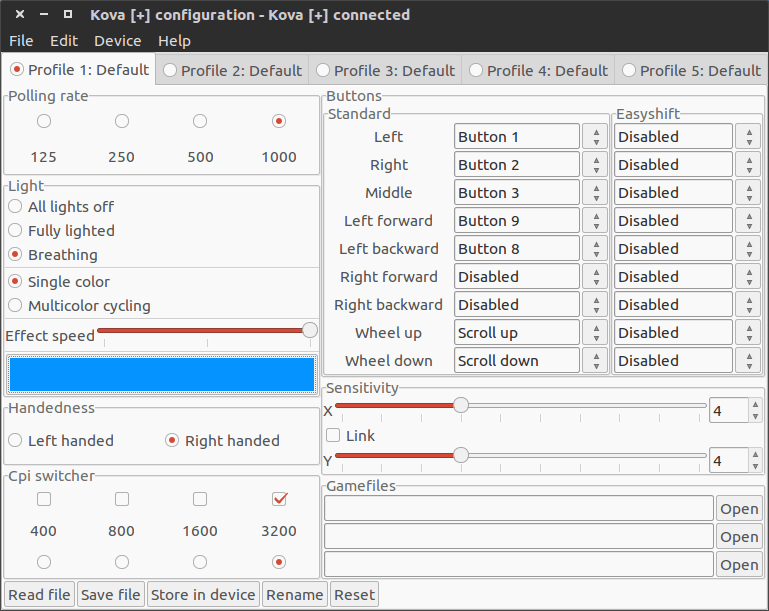This screenshot has width=769, height=611.
Task: Open Wheel down Standard dropdown showing Scroll down
Action: tap(517, 360)
